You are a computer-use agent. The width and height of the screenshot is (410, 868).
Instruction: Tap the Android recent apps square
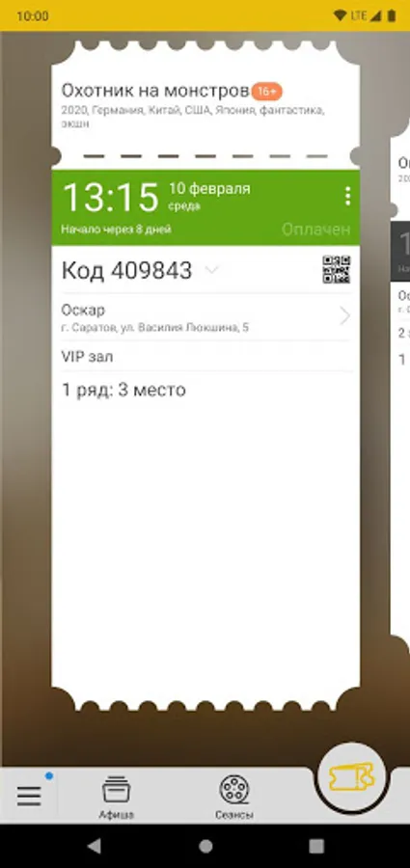[x=316, y=845]
